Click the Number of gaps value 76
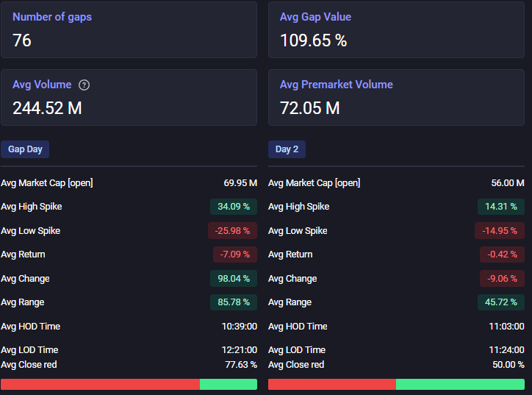This screenshot has height=395, width=532. [22, 40]
